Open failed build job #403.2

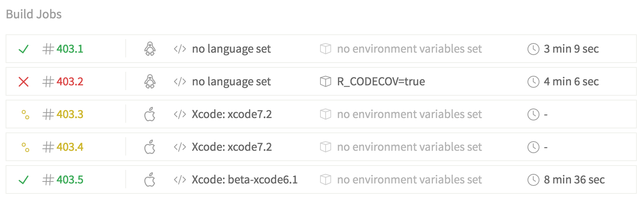click(69, 82)
